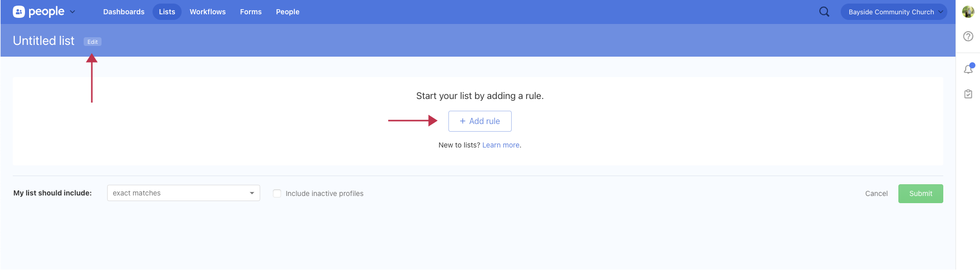Enable Include inactive profiles checkbox
Screen dimensions: 980x270
(277, 193)
